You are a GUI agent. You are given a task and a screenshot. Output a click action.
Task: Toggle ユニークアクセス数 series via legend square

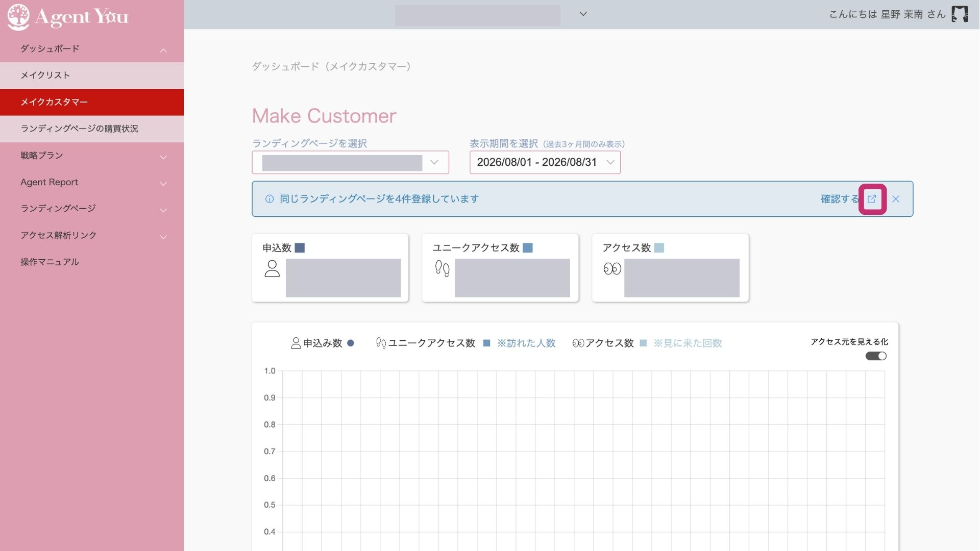point(486,343)
